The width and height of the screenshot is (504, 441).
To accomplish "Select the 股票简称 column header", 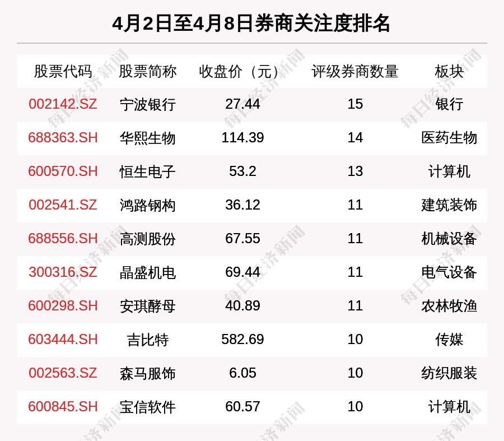I will (x=147, y=71).
